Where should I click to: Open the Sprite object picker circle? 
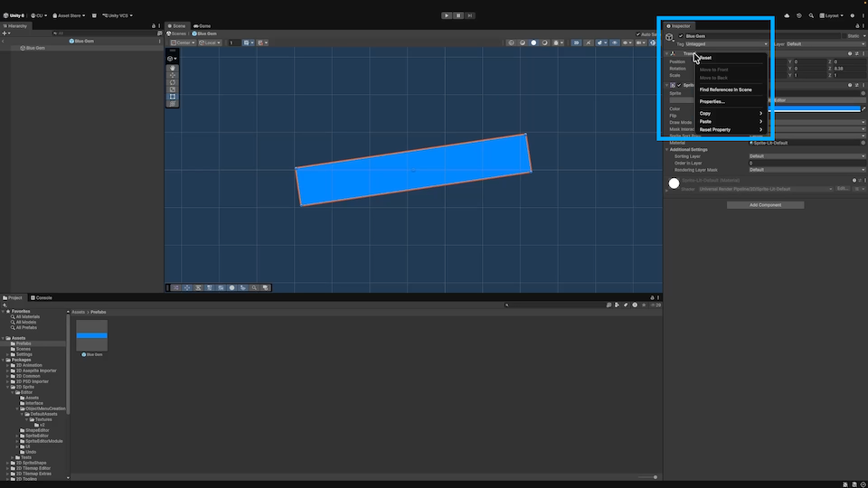point(863,93)
